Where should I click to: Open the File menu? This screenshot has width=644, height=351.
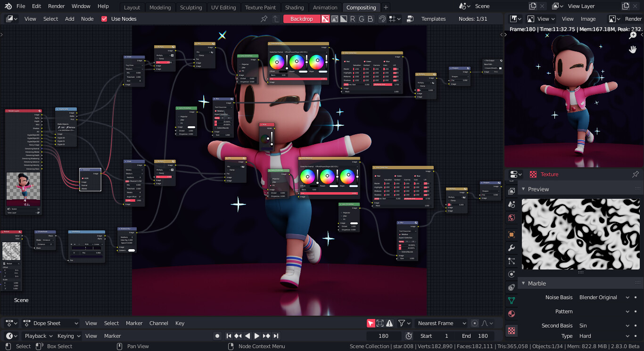[21, 7]
